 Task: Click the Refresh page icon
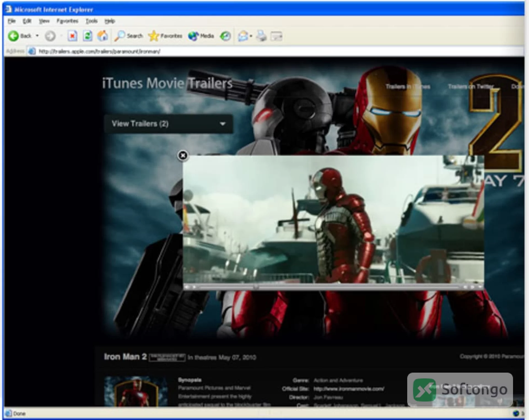pos(88,36)
